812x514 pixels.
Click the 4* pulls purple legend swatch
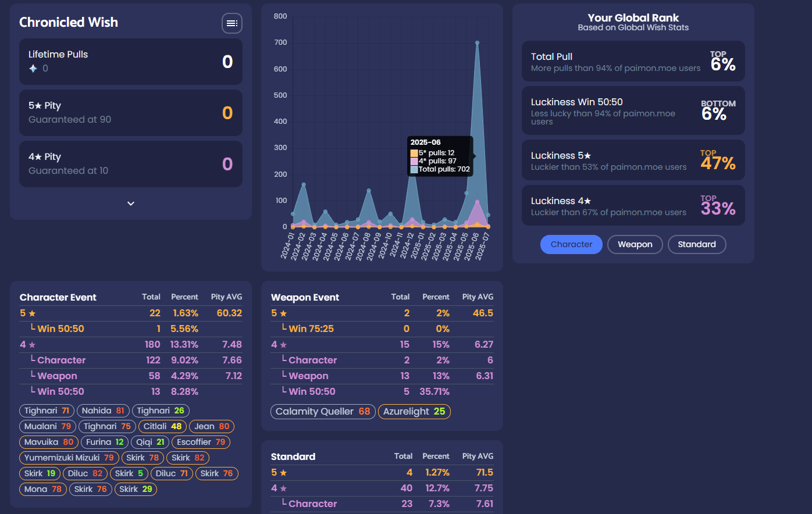(414, 161)
